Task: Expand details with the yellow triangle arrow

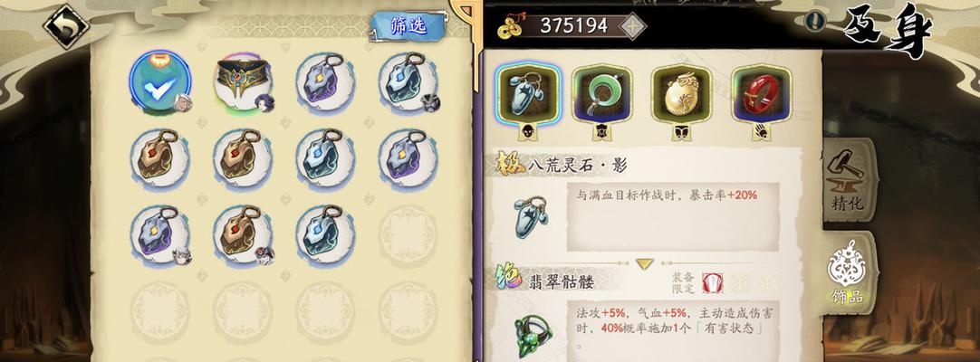Action: point(645,264)
